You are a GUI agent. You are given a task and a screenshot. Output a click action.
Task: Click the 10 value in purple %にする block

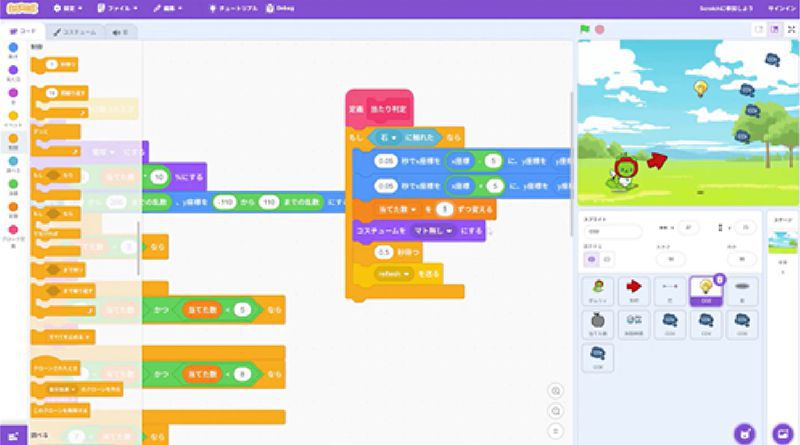[x=159, y=177]
